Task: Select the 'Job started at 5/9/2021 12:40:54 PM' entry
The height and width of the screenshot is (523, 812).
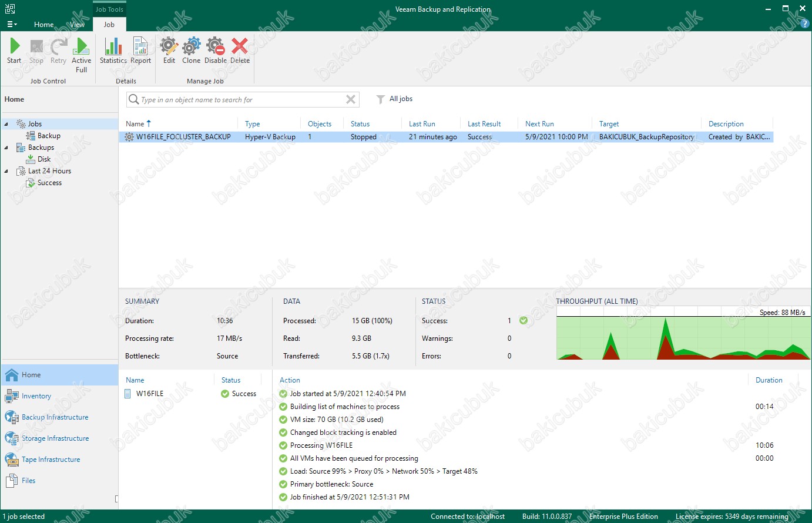Action: 348,394
